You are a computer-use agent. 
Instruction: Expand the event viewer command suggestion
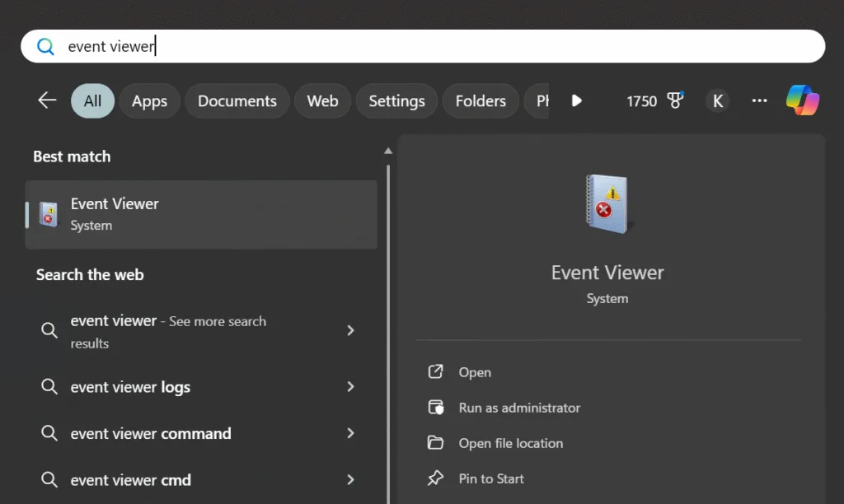coord(350,433)
